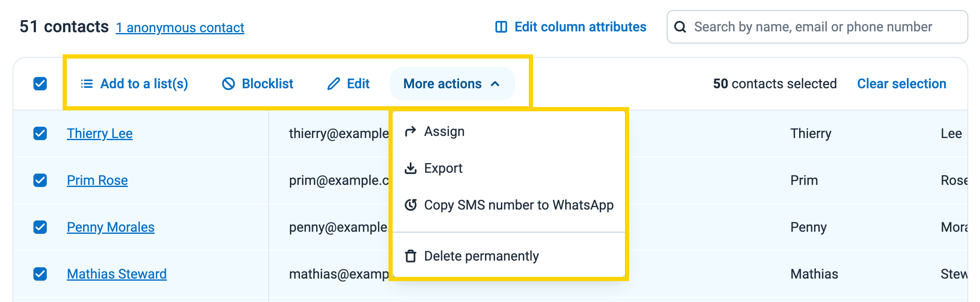Click the trash icon for Delete permanently

[411, 256]
